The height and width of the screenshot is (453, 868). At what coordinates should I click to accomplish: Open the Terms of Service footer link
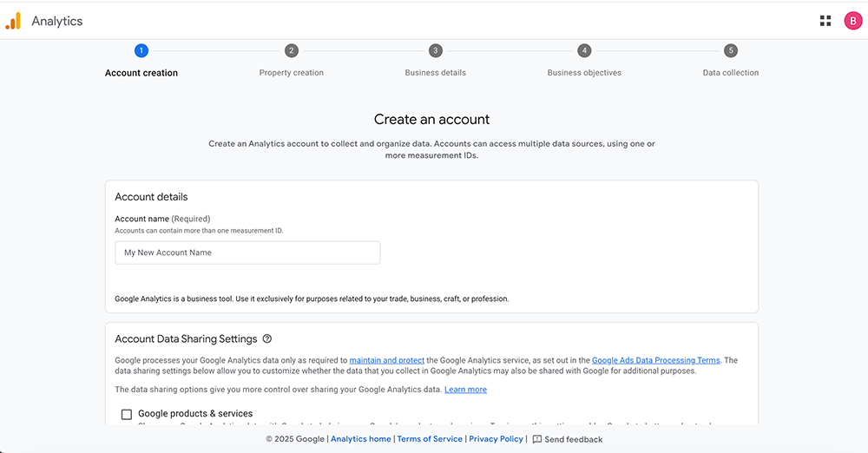(x=430, y=439)
